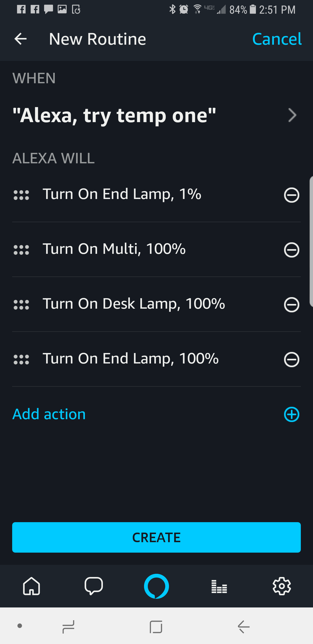Open the Communicate chat tab
The height and width of the screenshot is (644, 313).
tap(94, 586)
